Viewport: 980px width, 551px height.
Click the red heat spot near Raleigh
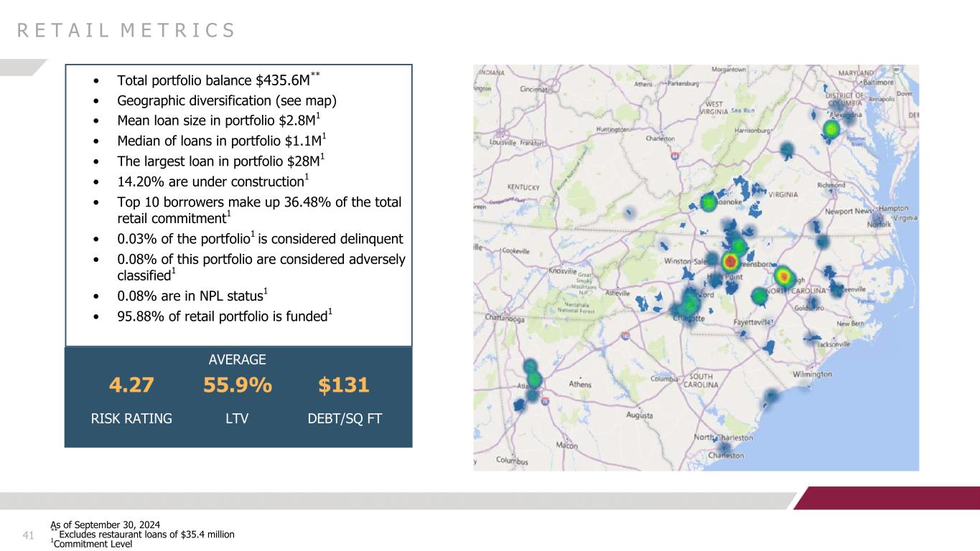coord(784,275)
